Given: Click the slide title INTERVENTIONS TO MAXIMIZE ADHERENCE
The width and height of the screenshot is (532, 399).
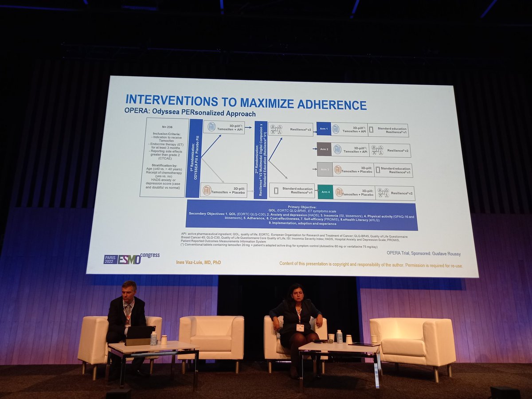Looking at the screenshot, I should [246, 102].
